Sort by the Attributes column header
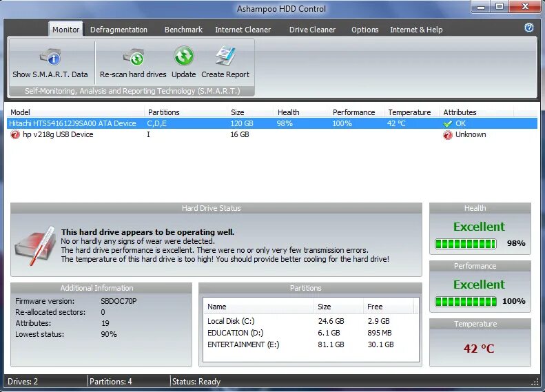 [477, 112]
